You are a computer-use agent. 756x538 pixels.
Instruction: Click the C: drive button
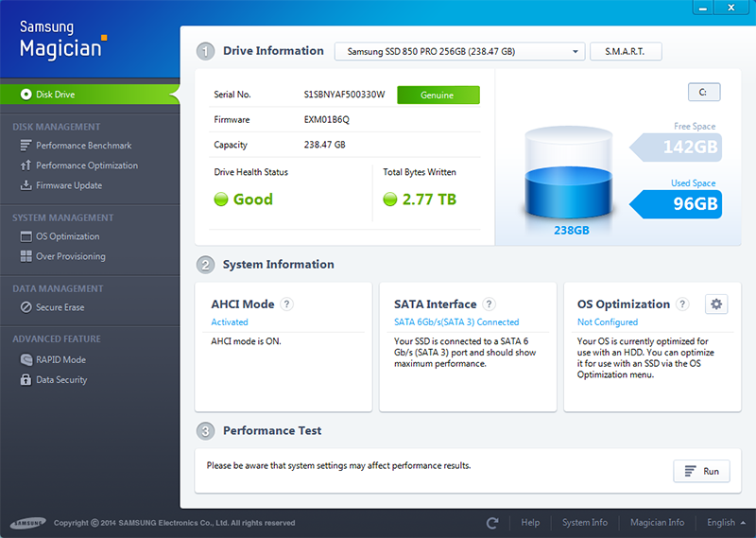[703, 92]
